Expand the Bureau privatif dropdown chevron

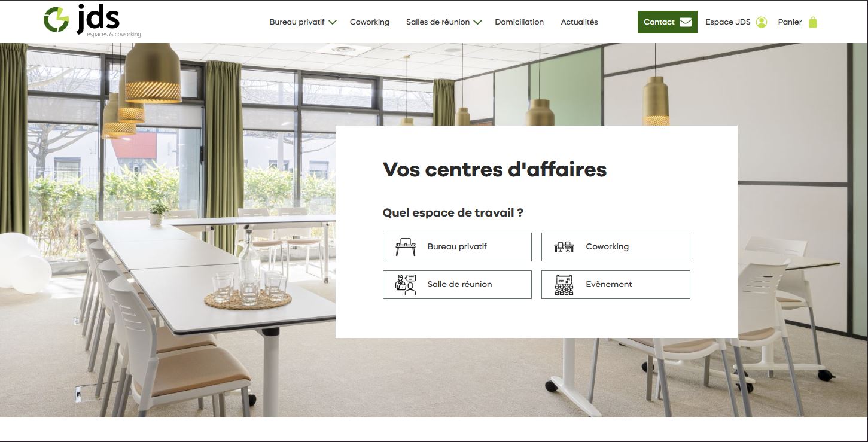pos(333,22)
